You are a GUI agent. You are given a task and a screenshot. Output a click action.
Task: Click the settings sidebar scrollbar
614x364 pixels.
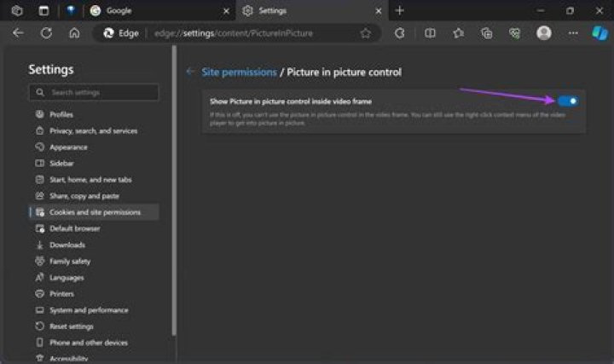click(x=174, y=191)
